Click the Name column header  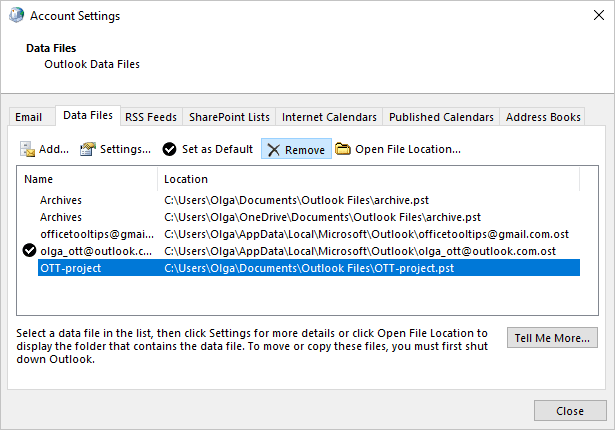point(87,179)
